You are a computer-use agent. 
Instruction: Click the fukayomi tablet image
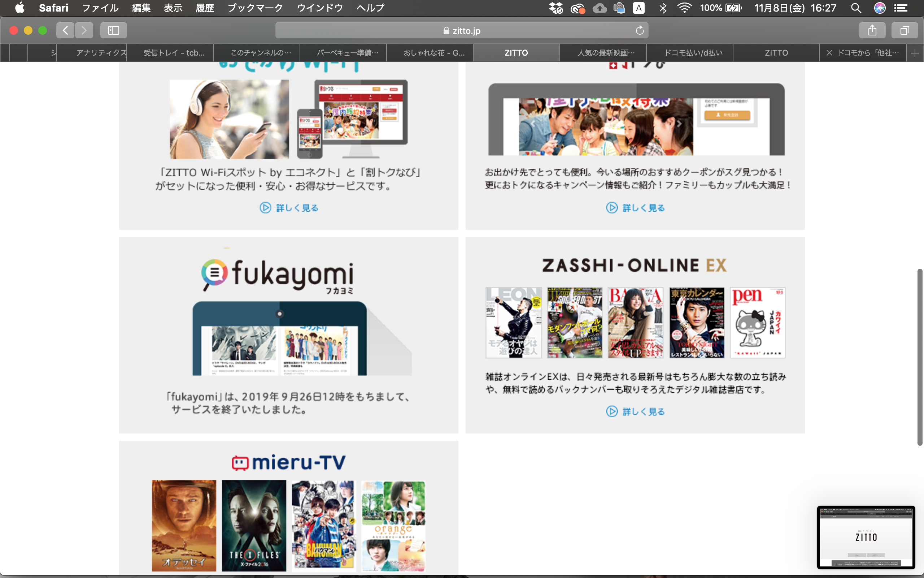279,338
